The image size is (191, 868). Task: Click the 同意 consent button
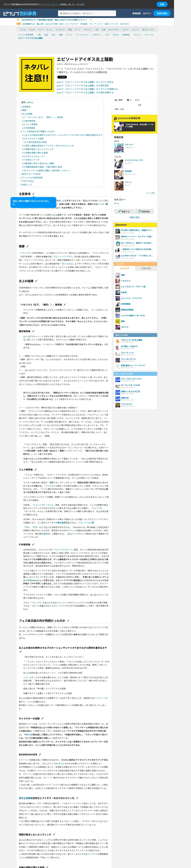(162, 4)
